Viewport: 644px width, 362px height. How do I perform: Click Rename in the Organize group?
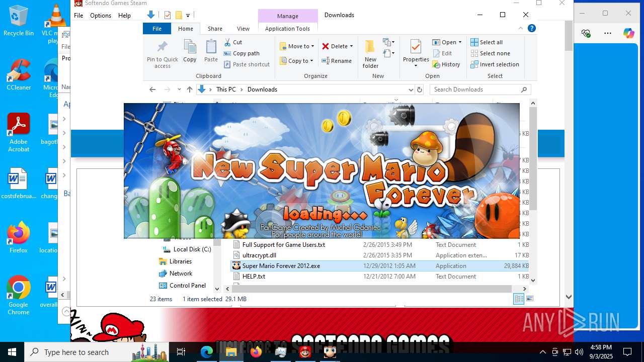[x=337, y=61]
